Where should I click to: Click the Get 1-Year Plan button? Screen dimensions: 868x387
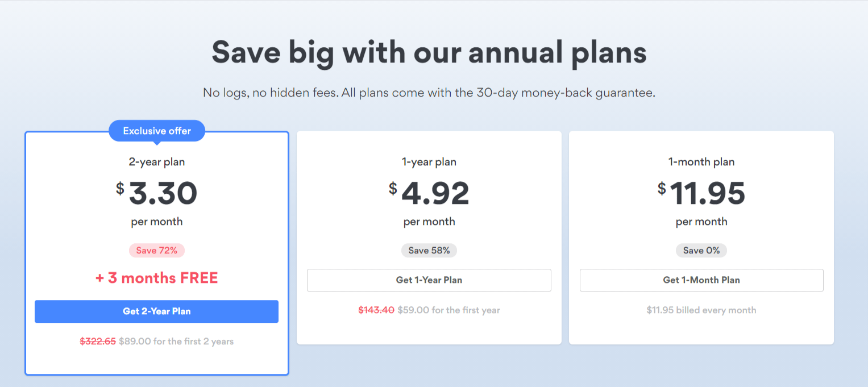coord(429,280)
